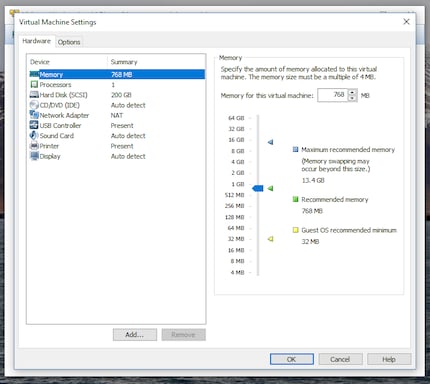This screenshot has height=384, width=430.
Task: Confirm settings with the OK button
Action: point(292,359)
